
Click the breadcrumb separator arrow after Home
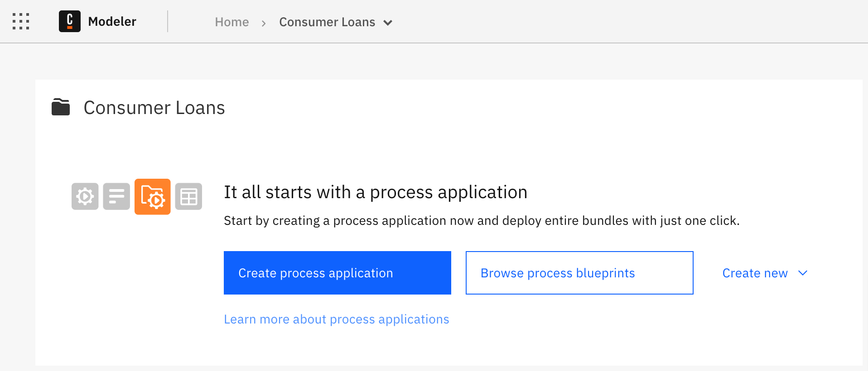(264, 23)
